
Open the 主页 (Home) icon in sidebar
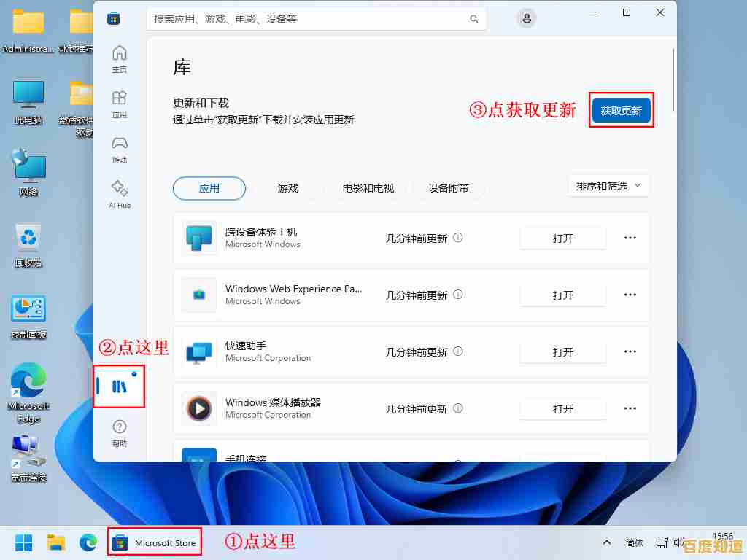(x=119, y=57)
